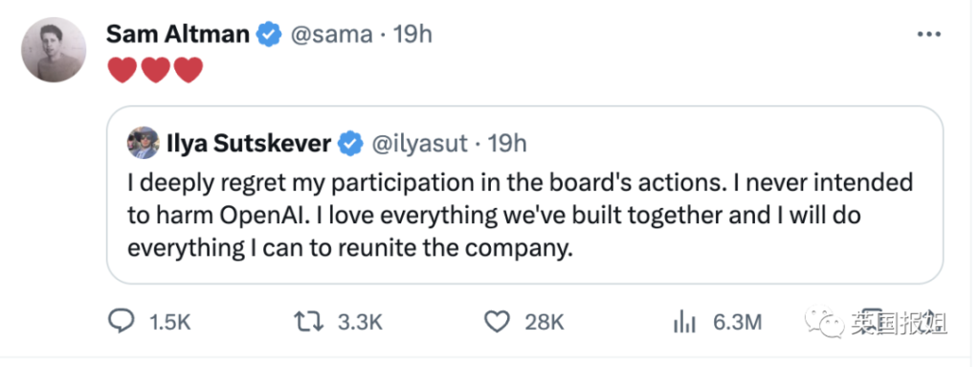980x367 pixels.
Task: Click the Ilya Sutskever display name
Action: (249, 145)
